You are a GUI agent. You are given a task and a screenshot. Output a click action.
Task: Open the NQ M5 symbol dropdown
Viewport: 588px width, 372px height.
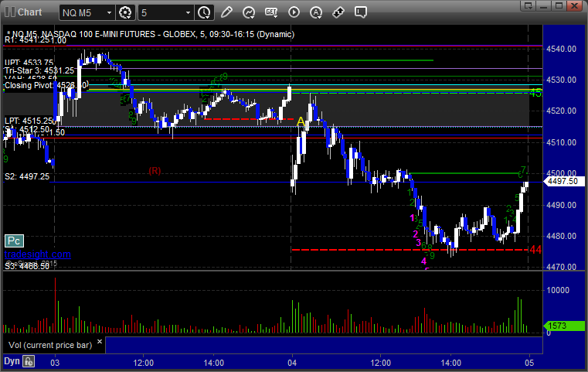(87, 13)
